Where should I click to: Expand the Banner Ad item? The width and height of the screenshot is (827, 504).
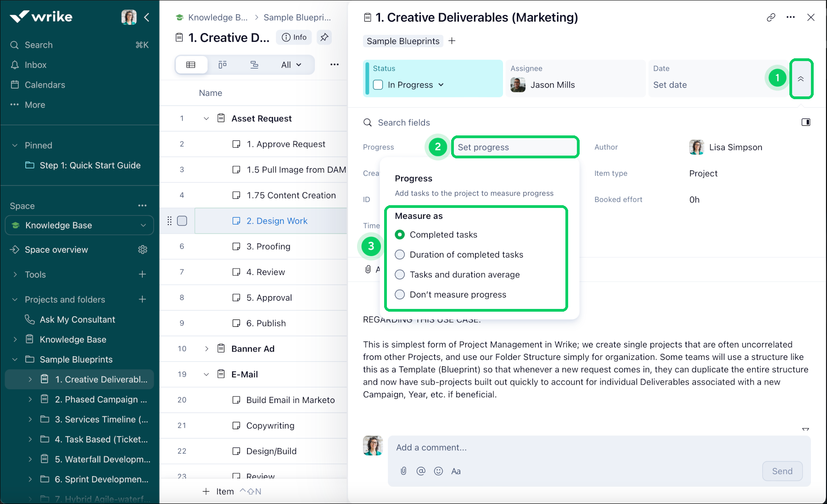tap(206, 348)
